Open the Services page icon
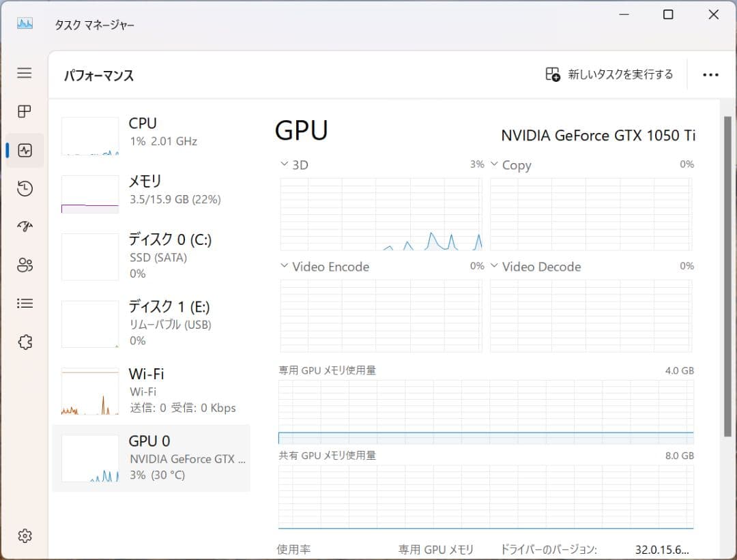Screen dimensions: 737x560 [25, 341]
